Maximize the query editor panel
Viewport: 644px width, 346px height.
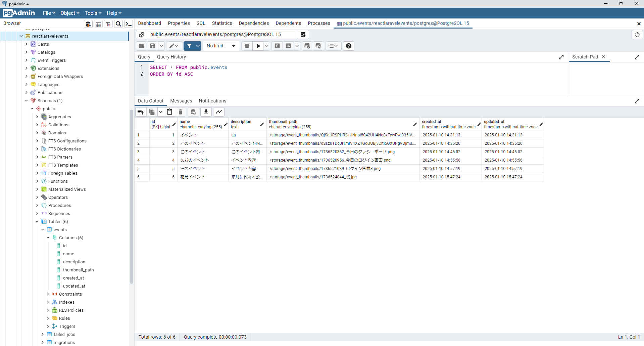click(x=561, y=57)
